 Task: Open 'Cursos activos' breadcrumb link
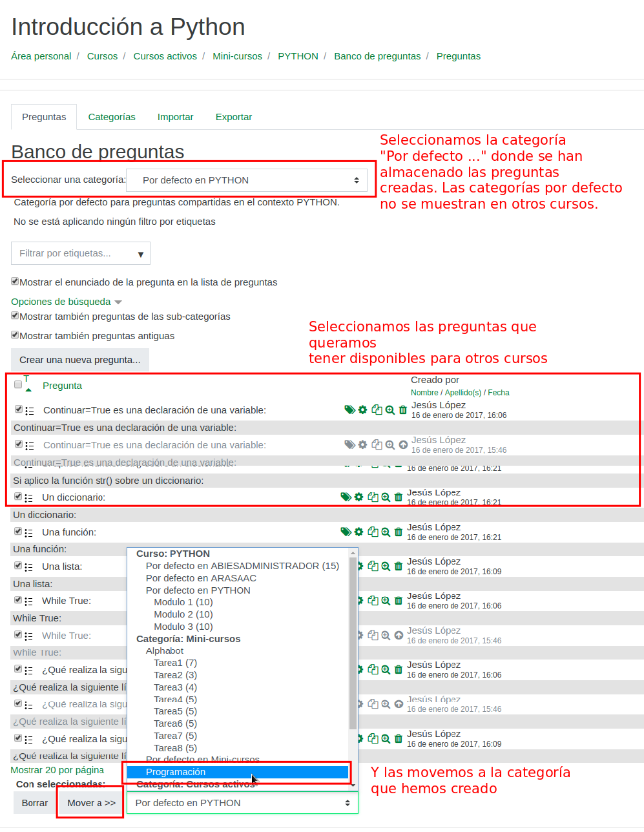click(x=165, y=56)
